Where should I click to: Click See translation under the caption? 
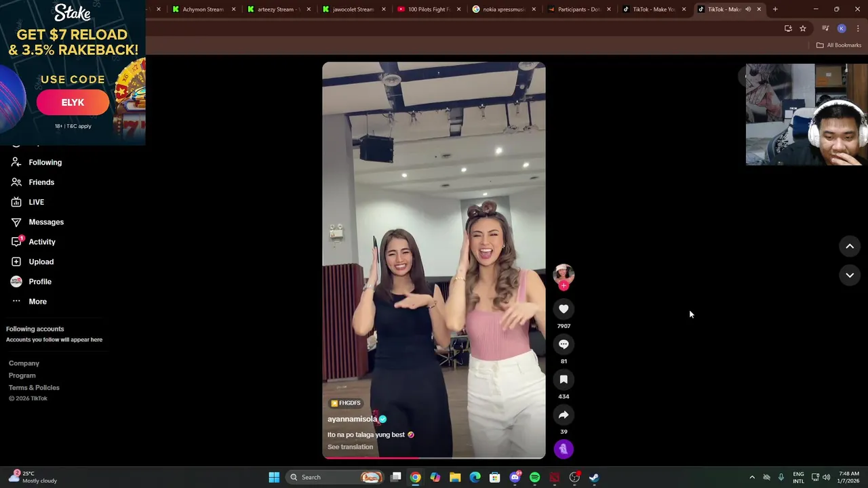(x=350, y=447)
